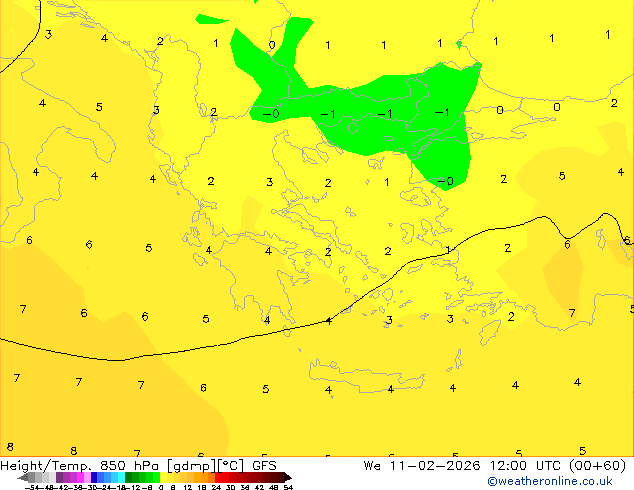Click the "-54" label at the legend's start
The image size is (634, 490).
coord(32,488)
